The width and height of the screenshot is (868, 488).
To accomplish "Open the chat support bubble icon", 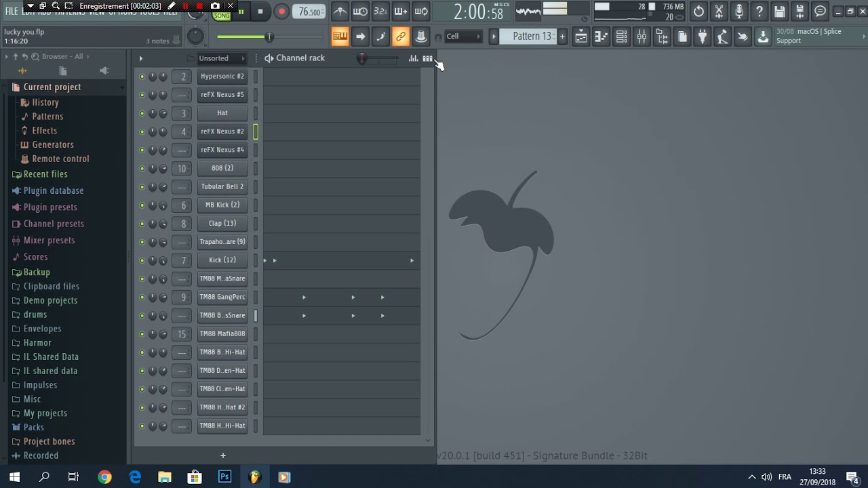I will tap(821, 12).
